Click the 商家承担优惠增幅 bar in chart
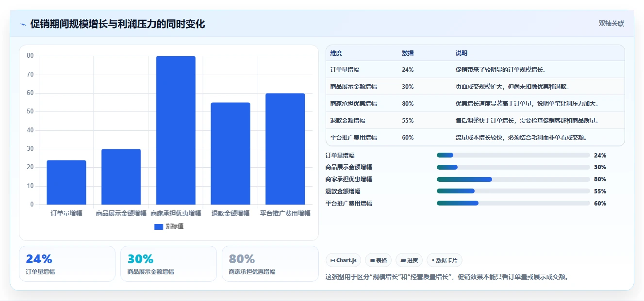 click(176, 130)
